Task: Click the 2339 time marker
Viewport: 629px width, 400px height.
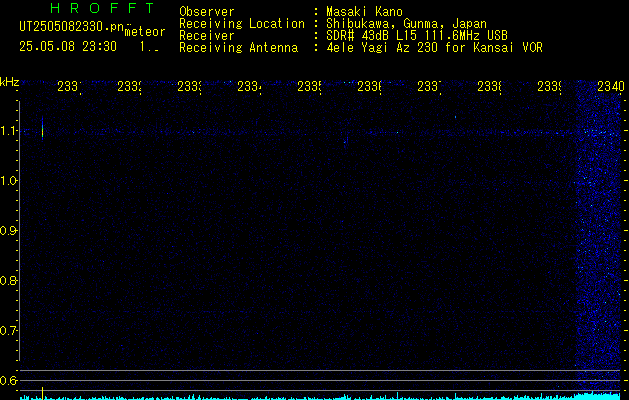Action: point(549,86)
